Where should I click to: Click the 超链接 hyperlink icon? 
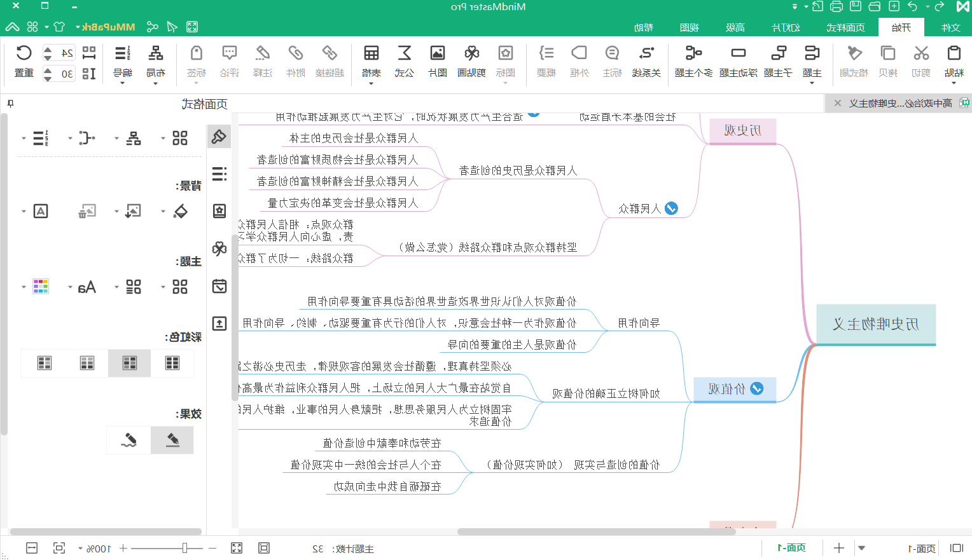(x=330, y=53)
